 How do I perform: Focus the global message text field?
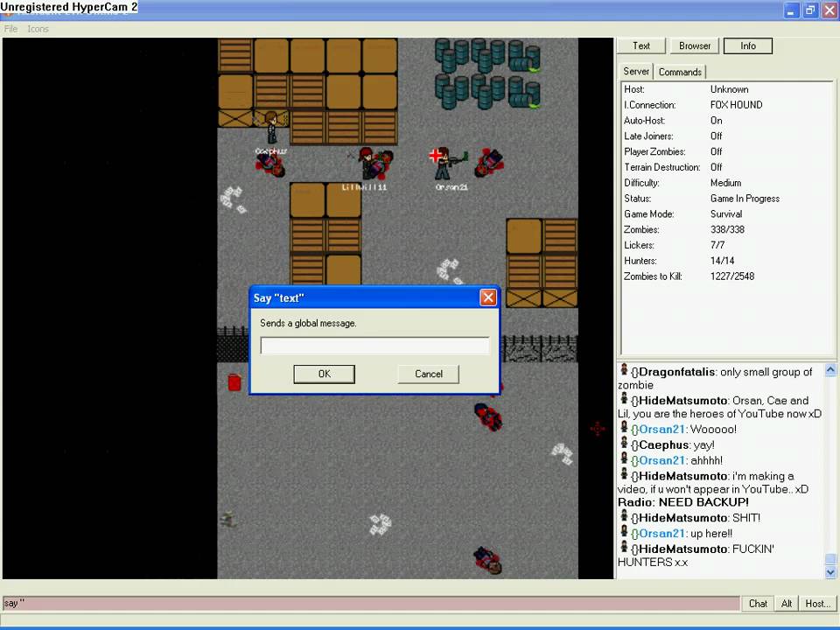coord(375,346)
